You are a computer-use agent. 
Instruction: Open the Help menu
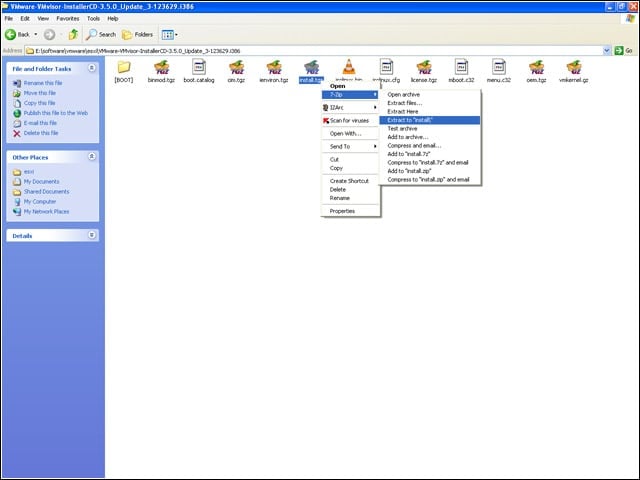click(x=113, y=18)
